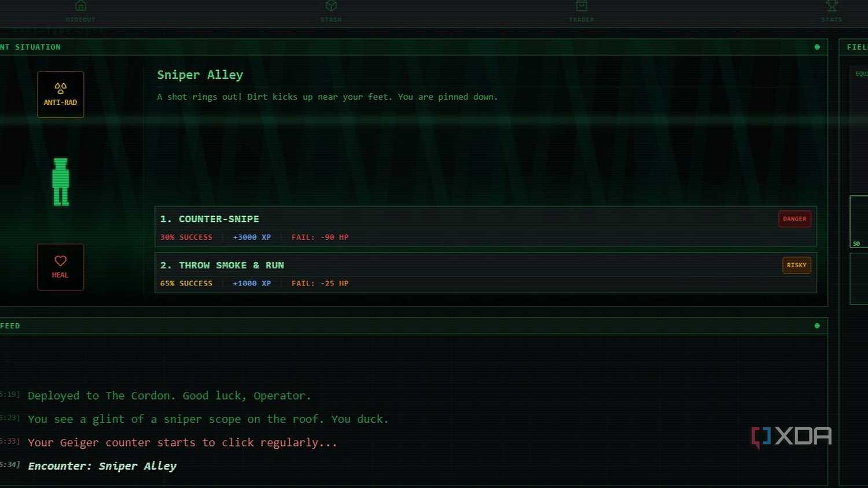Switch to the Trader tab

[582, 12]
